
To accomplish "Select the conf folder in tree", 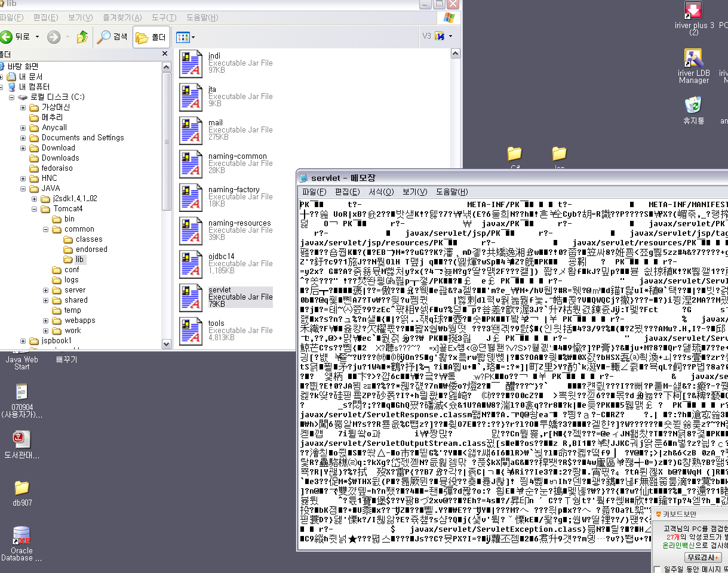I will pos(72,270).
